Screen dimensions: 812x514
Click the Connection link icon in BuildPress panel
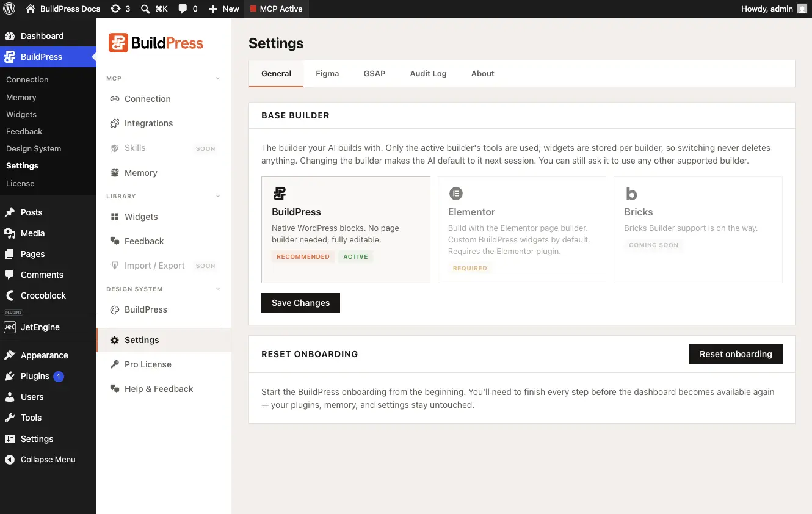coord(114,99)
